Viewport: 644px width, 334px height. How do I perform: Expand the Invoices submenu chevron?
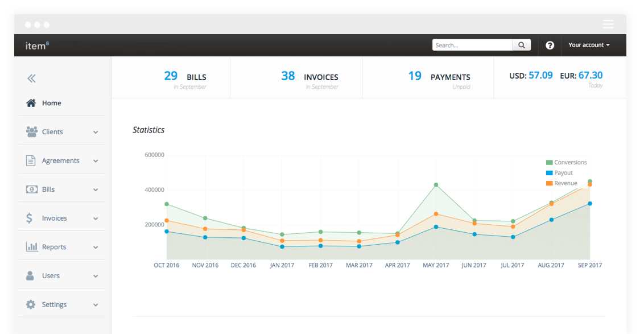point(96,218)
